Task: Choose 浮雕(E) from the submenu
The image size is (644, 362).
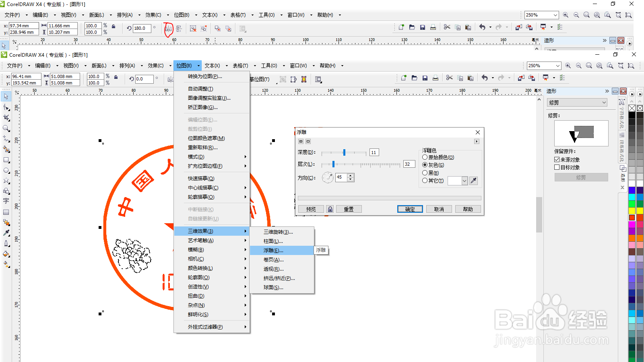Action: [x=282, y=250]
